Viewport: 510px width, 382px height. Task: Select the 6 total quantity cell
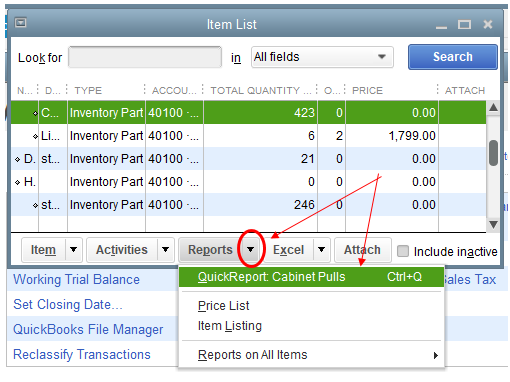(261, 136)
